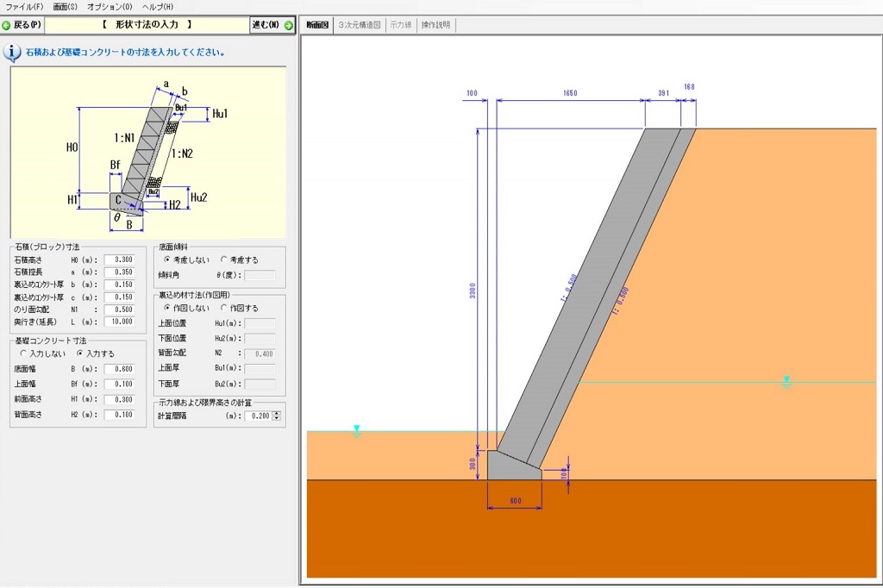
Task: Open the ヘルプ(H) menu
Action: 158,7
